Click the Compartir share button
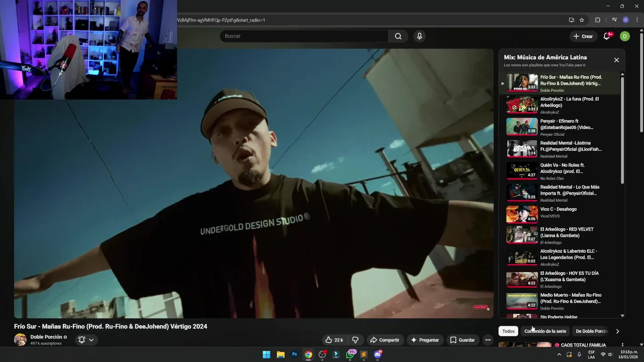The image size is (644, 362). pos(384,340)
